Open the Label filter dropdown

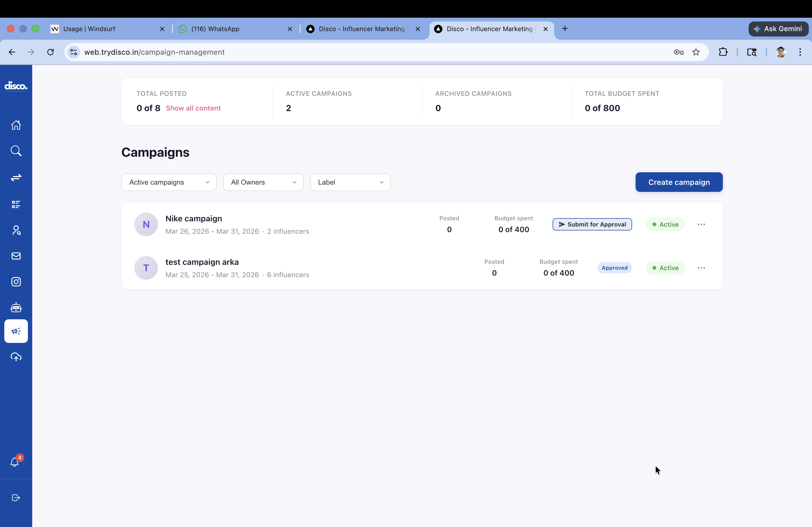pyautogui.click(x=350, y=182)
